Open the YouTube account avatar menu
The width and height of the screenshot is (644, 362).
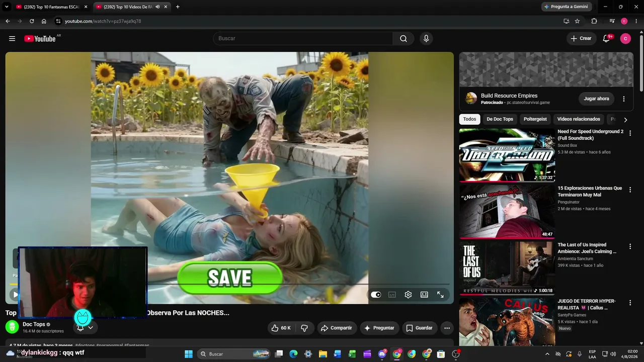[625, 39]
